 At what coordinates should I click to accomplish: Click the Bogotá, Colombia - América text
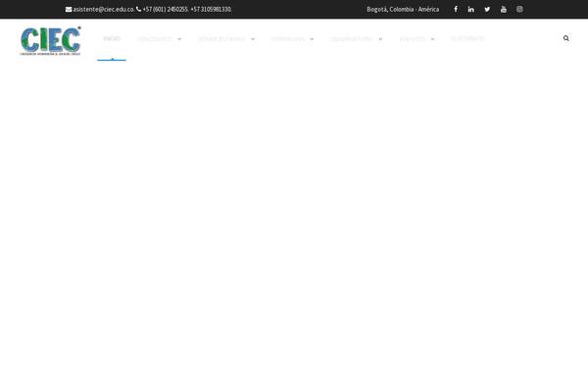403,10
